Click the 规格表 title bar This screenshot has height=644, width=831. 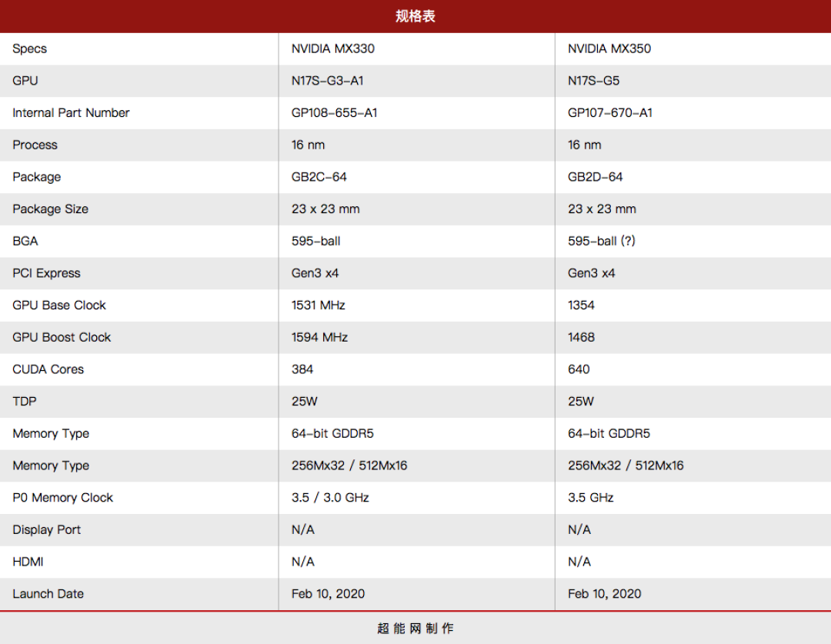pos(415,15)
